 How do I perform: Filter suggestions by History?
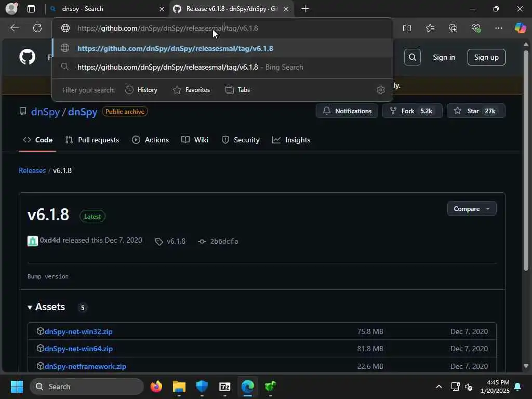(141, 90)
